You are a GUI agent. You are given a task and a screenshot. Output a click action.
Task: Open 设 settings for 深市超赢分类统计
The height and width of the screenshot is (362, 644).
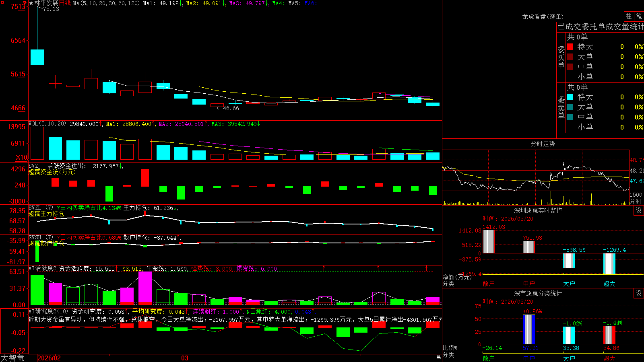pyautogui.click(x=639, y=293)
